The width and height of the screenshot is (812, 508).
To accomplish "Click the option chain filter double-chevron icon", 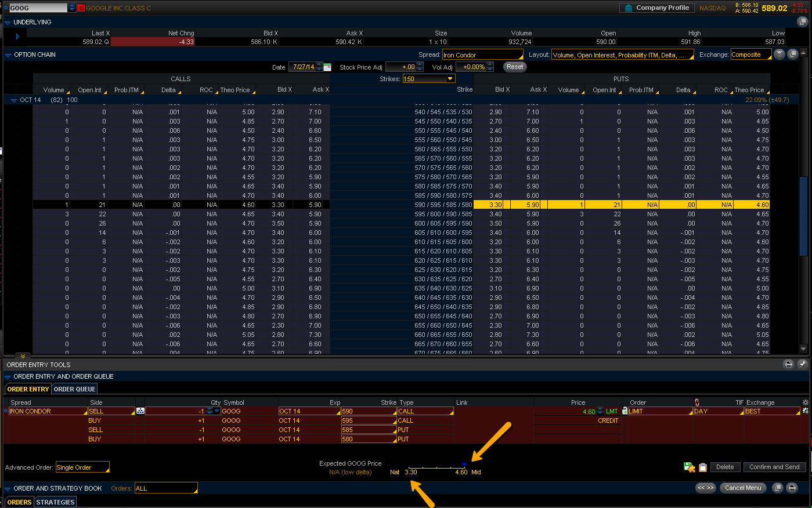I will pyautogui.click(x=779, y=55).
